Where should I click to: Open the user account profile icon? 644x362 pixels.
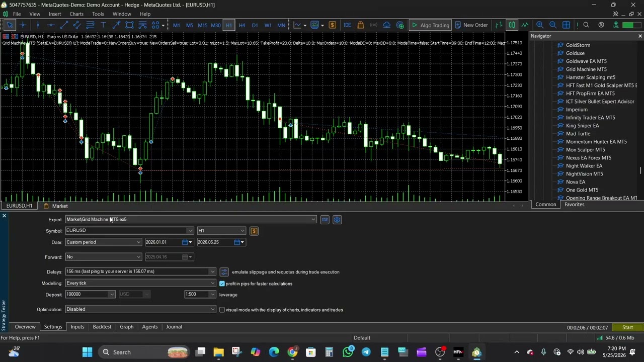pyautogui.click(x=601, y=25)
